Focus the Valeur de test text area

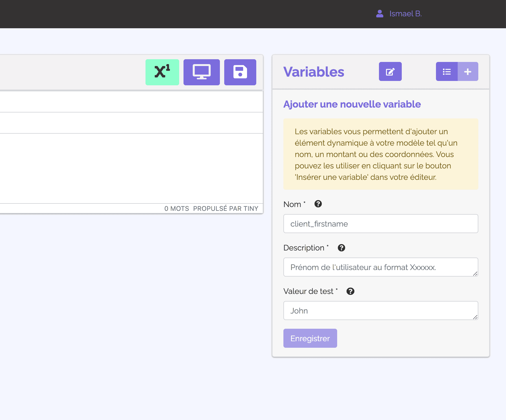tap(381, 311)
